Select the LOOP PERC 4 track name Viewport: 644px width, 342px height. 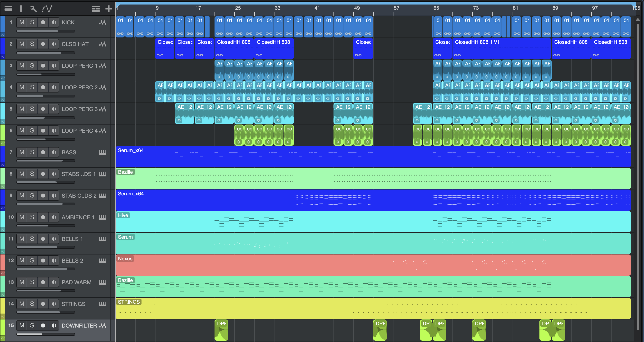[x=80, y=131]
